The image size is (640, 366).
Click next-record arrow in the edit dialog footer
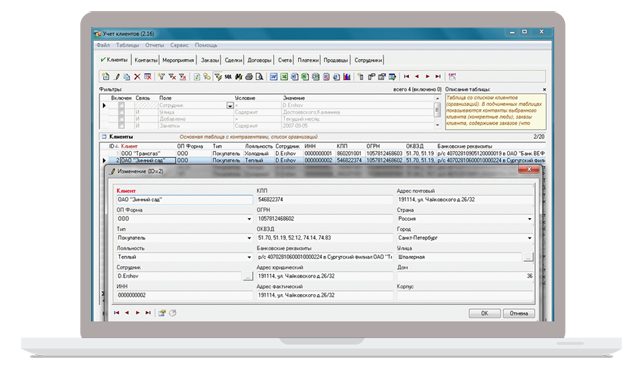click(x=138, y=313)
